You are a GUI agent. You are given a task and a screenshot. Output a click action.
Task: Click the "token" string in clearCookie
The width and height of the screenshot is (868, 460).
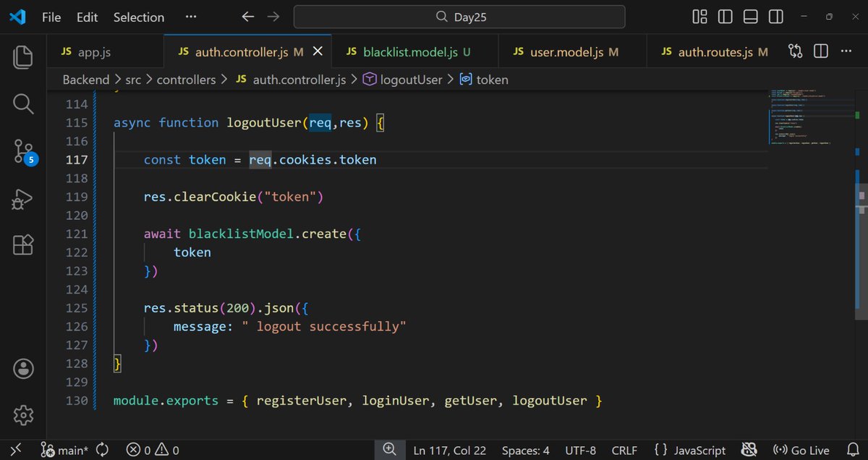(290, 197)
